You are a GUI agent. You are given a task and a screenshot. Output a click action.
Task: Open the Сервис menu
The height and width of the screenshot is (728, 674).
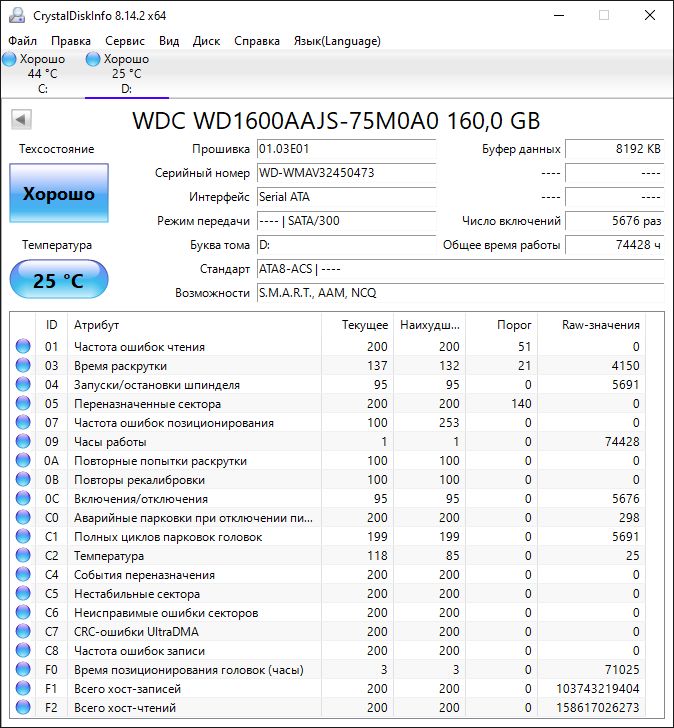pos(124,41)
